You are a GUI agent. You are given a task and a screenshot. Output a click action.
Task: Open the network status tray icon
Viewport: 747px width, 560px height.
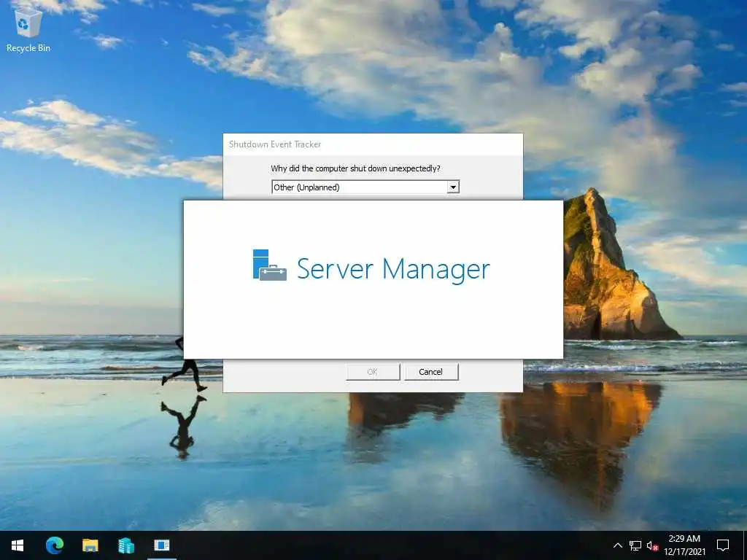[x=635, y=545]
